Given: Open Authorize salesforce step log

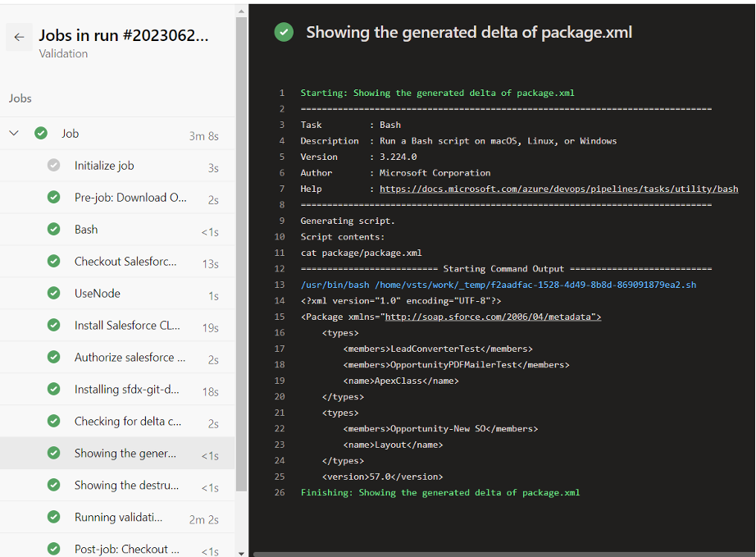Looking at the screenshot, I should 117,357.
